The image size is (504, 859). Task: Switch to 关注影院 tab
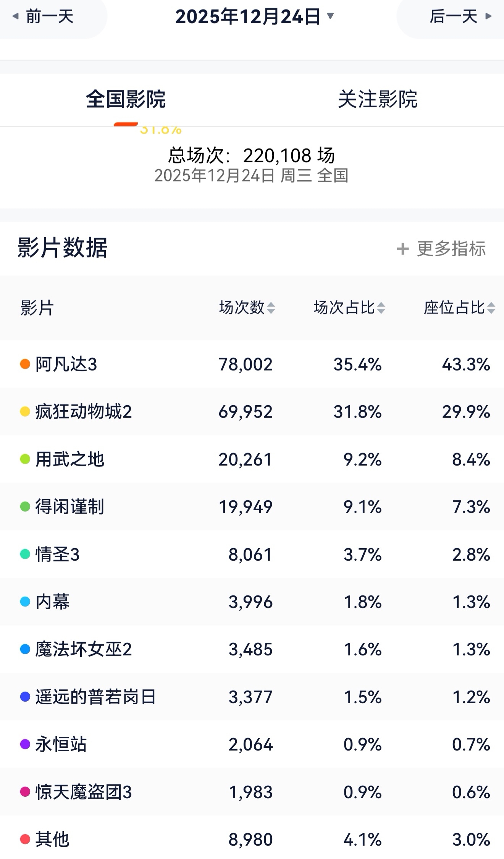378,100
